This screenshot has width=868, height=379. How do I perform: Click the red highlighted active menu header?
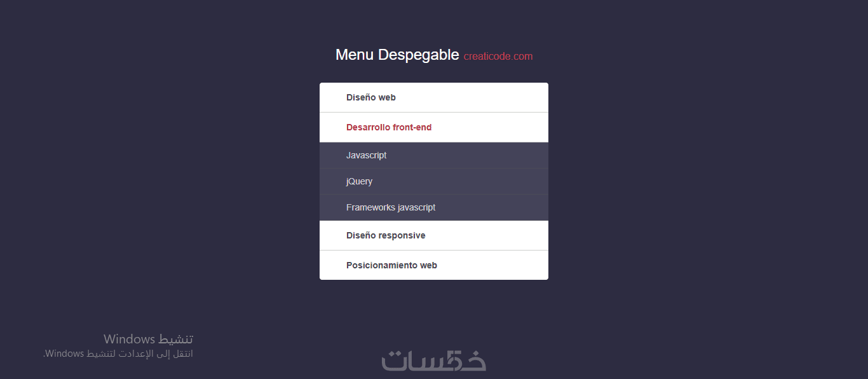pos(389,127)
